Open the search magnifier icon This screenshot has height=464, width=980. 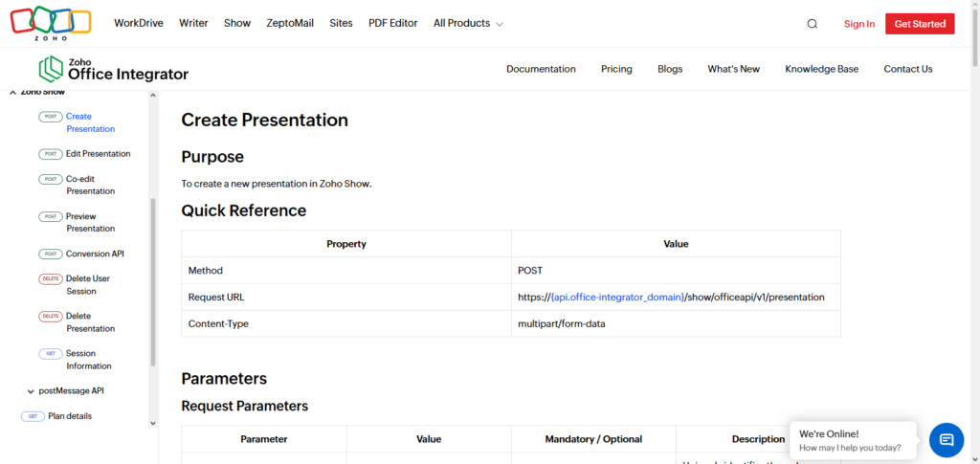812,24
